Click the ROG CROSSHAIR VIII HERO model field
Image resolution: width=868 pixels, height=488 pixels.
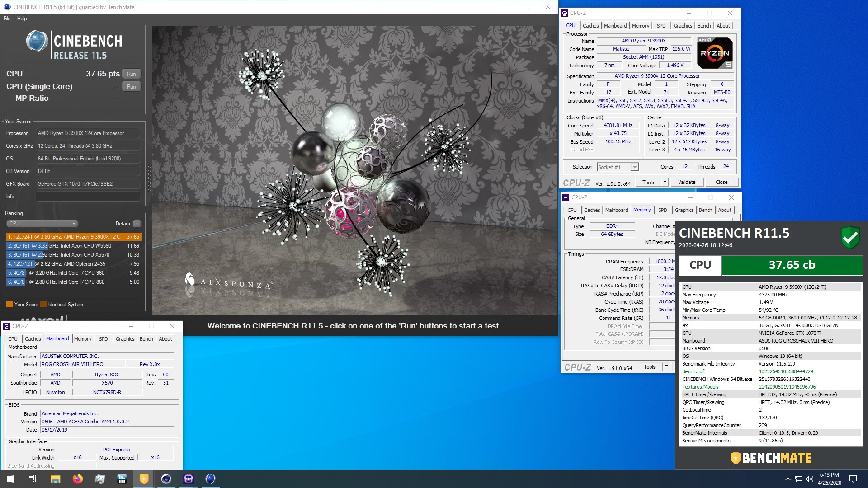pos(83,364)
